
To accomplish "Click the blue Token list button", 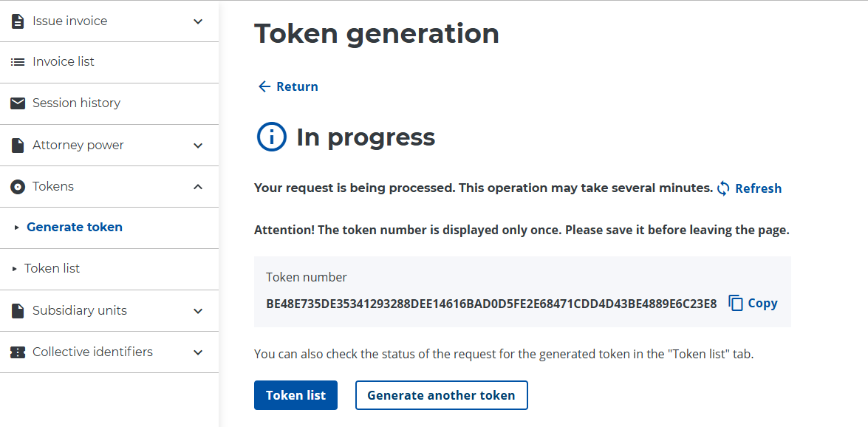I will (295, 394).
